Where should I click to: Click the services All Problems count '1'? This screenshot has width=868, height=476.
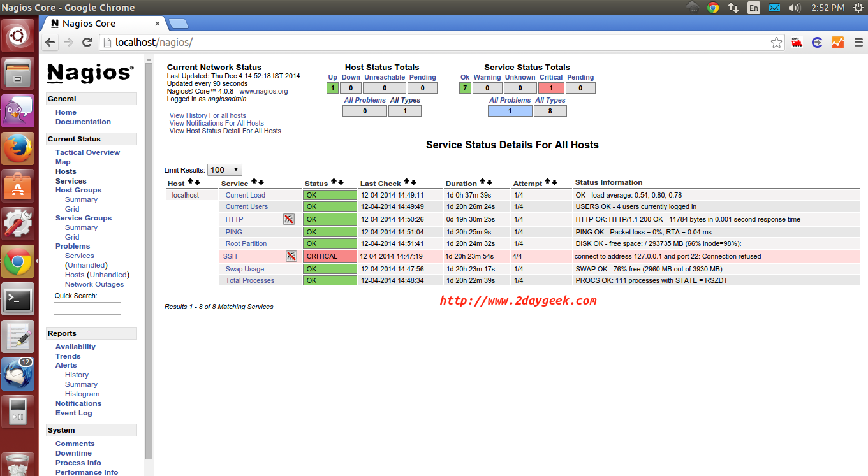click(x=510, y=111)
